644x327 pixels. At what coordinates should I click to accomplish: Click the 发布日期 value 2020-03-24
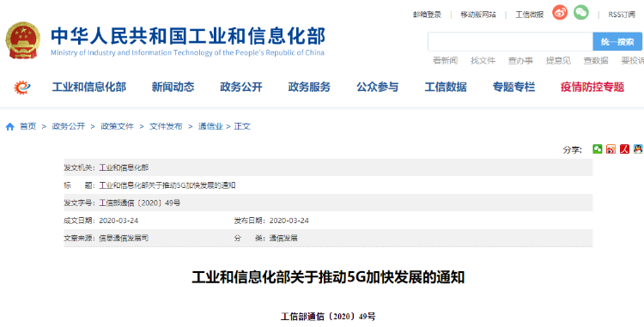(289, 221)
